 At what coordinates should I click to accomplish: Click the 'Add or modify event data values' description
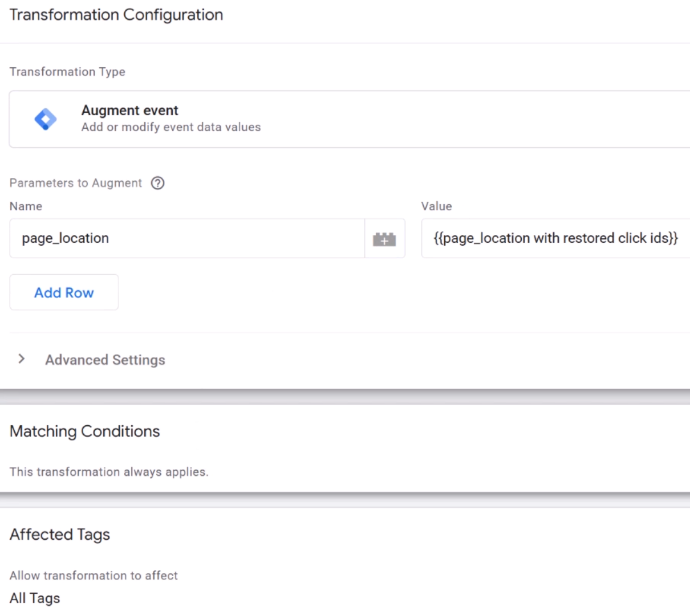(x=171, y=127)
